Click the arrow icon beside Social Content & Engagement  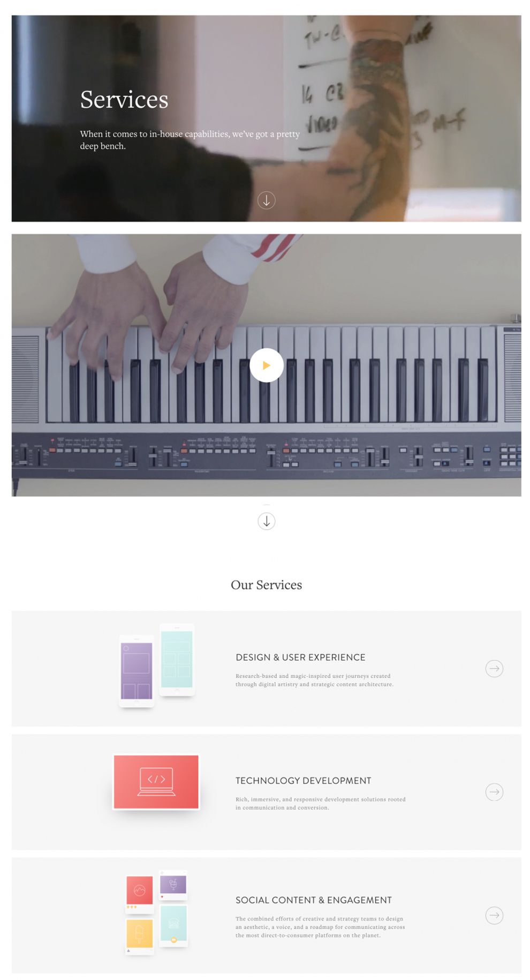tap(494, 915)
